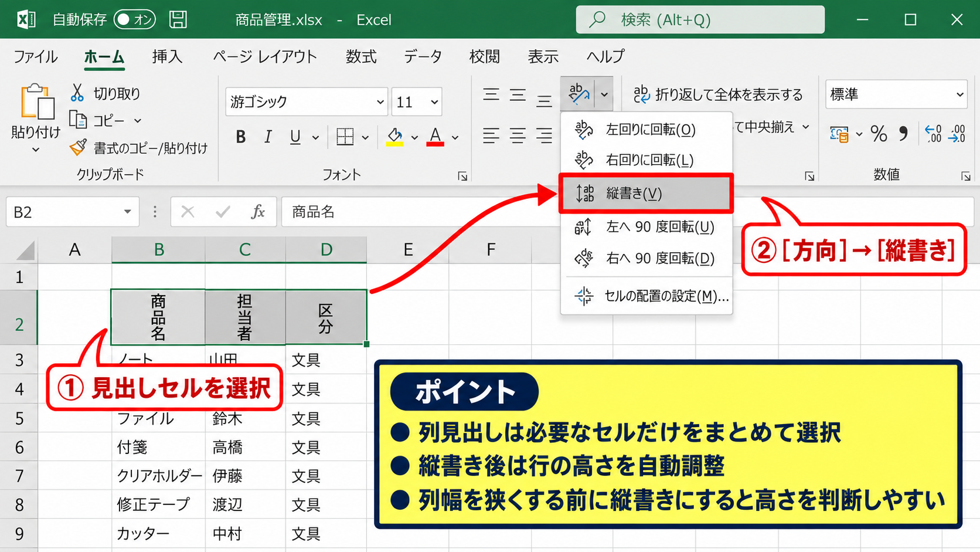
Task: Switch to the 表示 tab
Action: coord(543,56)
